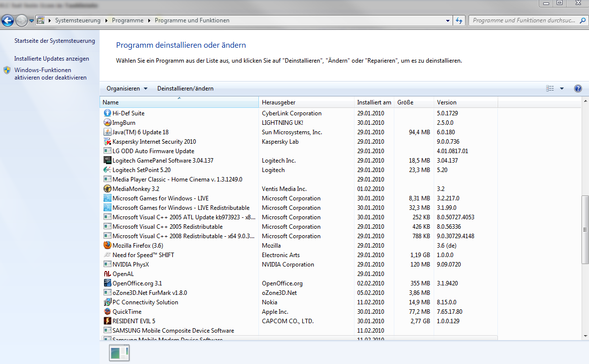Click the QuickTime icon
This screenshot has width=589, height=364.
pyautogui.click(x=108, y=311)
